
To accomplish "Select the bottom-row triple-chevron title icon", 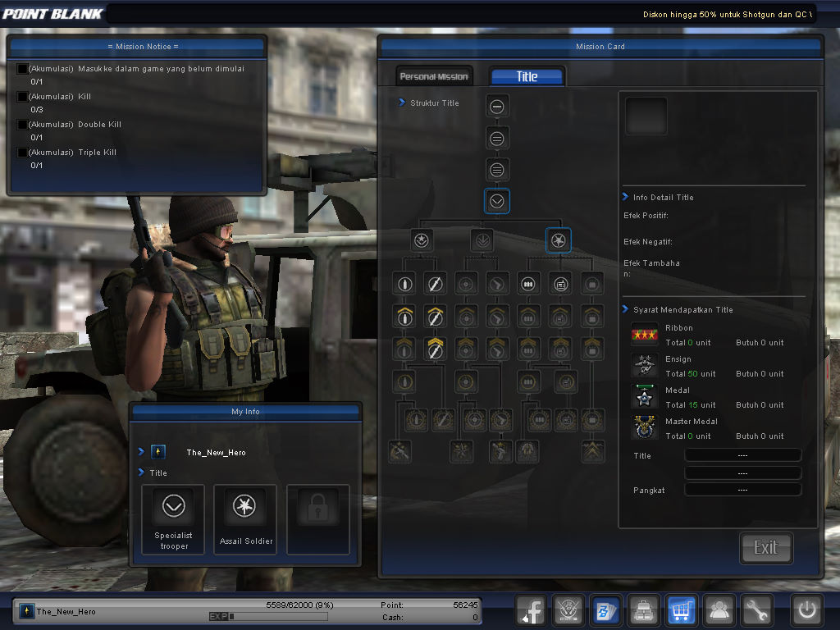I will pyautogui.click(x=592, y=451).
